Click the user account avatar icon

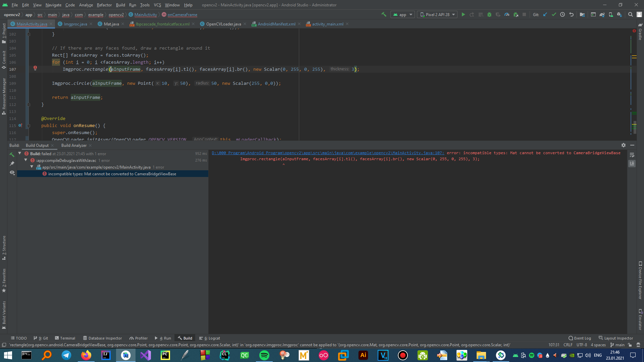[639, 14]
